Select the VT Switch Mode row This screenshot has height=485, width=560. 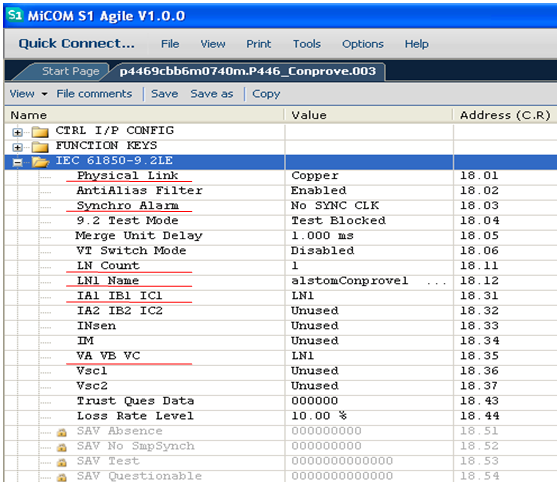[280, 251]
